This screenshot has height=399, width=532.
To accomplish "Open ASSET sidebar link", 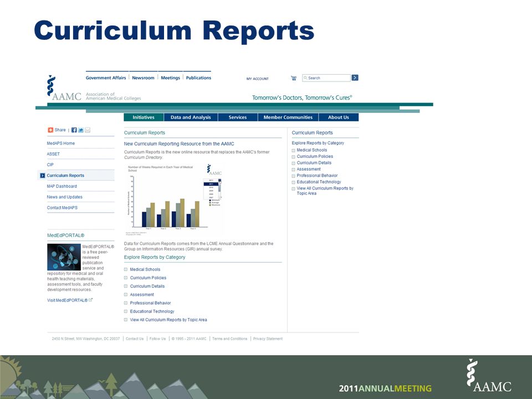I will 53,154.
